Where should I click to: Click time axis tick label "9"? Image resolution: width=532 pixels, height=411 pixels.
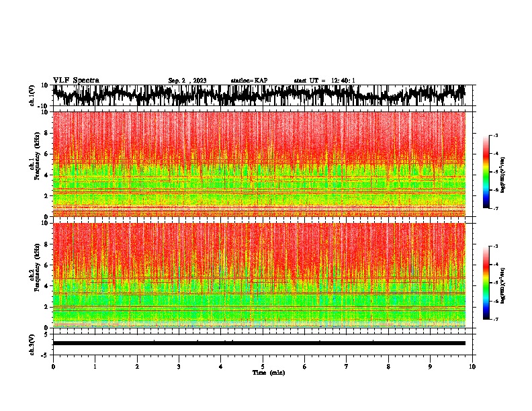tap(430, 367)
